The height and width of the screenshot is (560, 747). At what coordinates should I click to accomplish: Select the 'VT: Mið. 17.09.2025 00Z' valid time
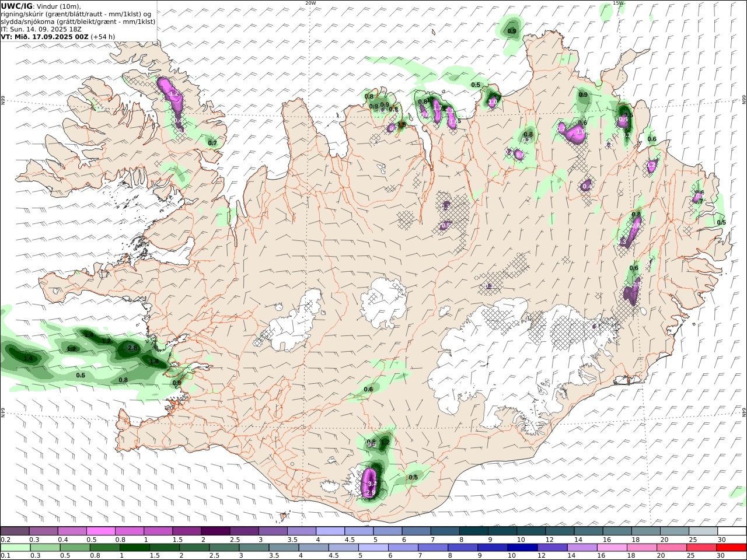(44, 36)
